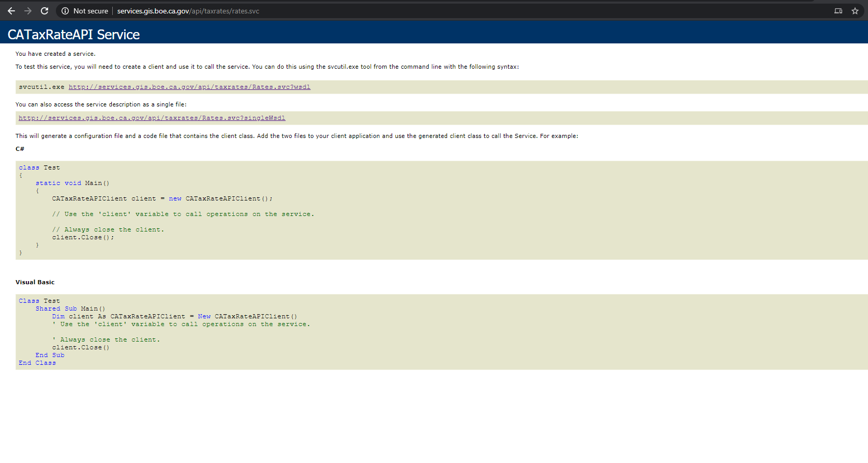
Task: Open site information via the info icon
Action: pyautogui.click(x=65, y=11)
